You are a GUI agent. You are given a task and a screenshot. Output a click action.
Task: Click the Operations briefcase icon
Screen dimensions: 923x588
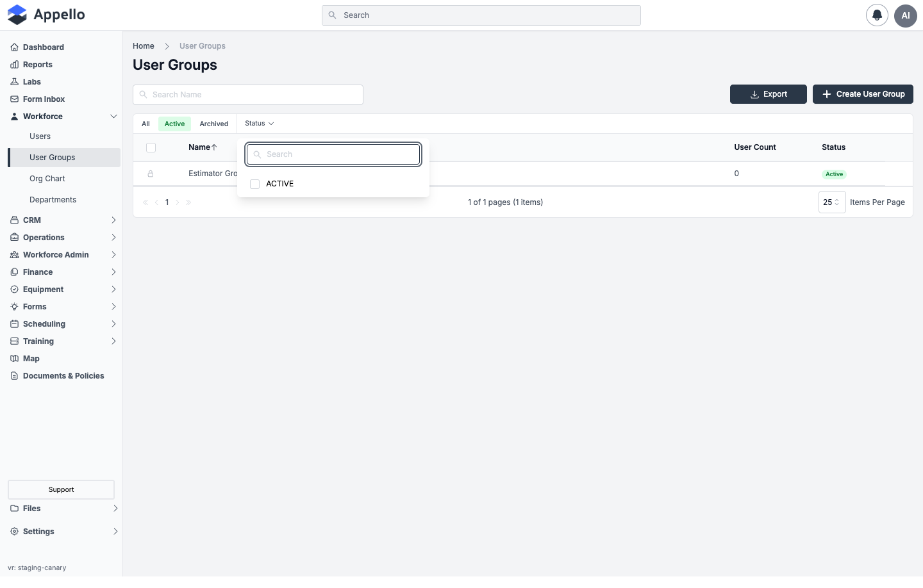click(14, 238)
